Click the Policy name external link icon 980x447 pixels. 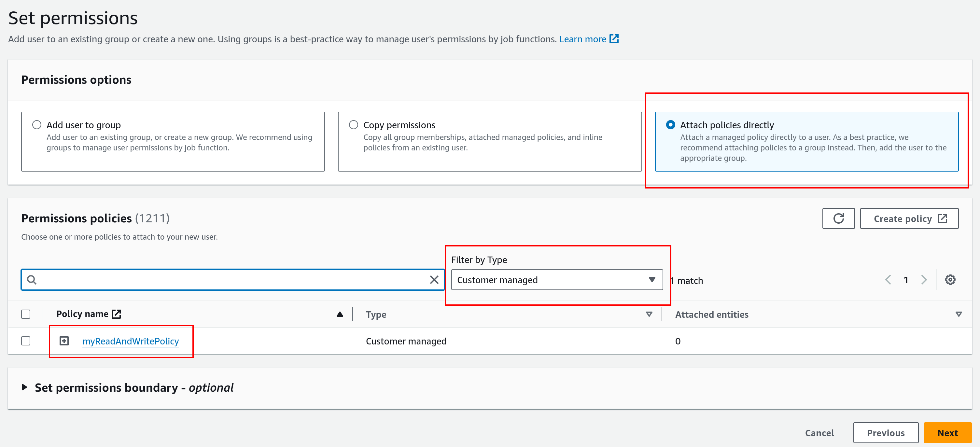(x=117, y=314)
